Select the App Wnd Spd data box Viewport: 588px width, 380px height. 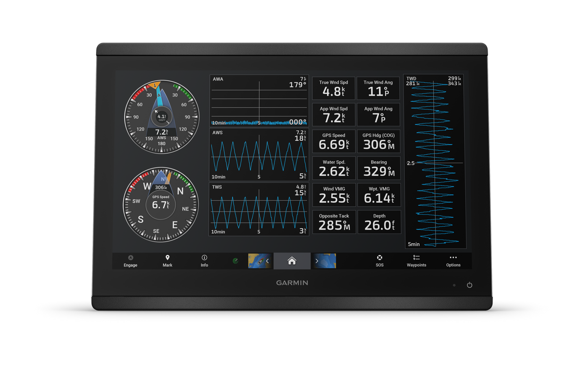[x=334, y=115]
